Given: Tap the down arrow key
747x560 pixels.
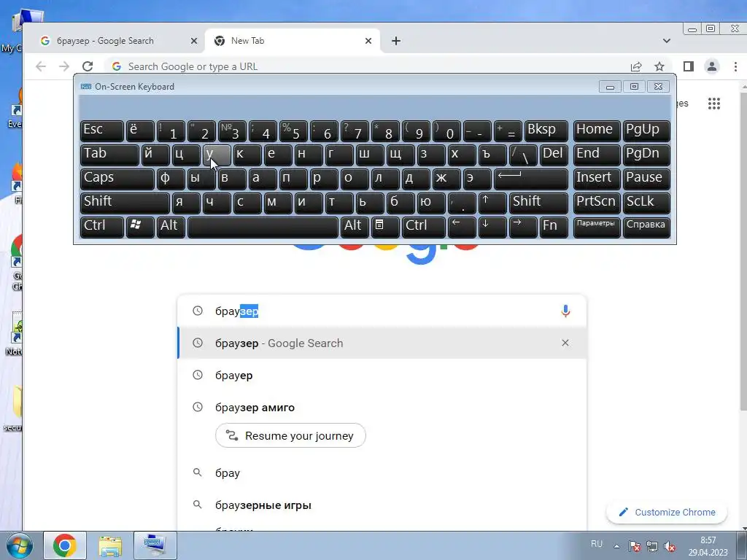Looking at the screenshot, I should pyautogui.click(x=492, y=227).
